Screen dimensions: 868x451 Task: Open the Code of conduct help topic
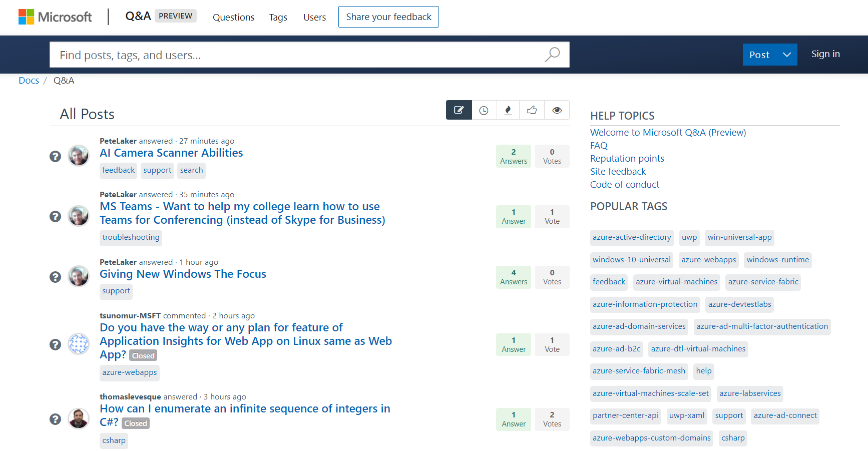click(624, 185)
